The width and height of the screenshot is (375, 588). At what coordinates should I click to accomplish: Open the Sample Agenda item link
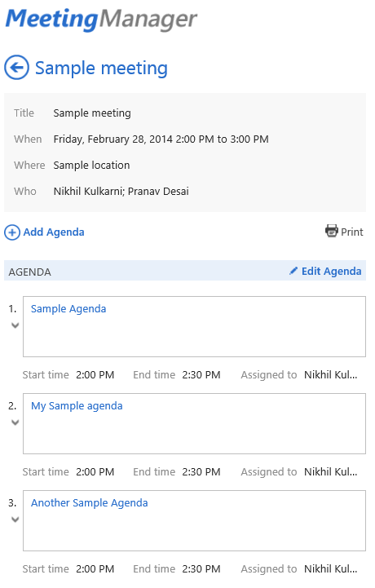tap(68, 309)
